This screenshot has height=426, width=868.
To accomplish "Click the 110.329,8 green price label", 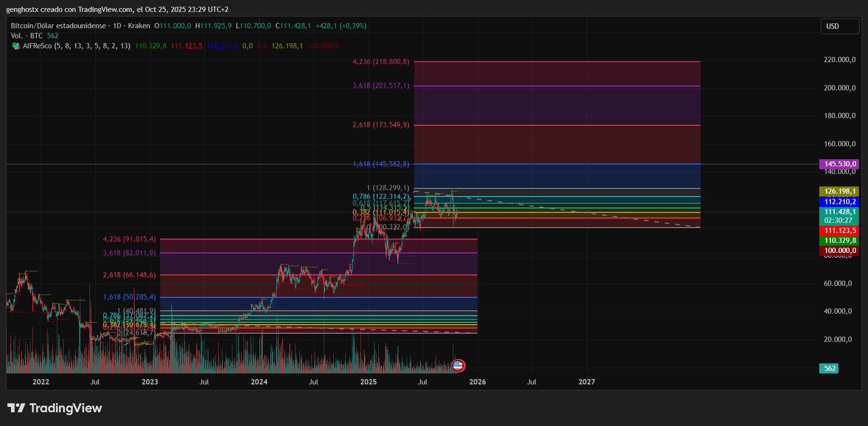I will [839, 240].
